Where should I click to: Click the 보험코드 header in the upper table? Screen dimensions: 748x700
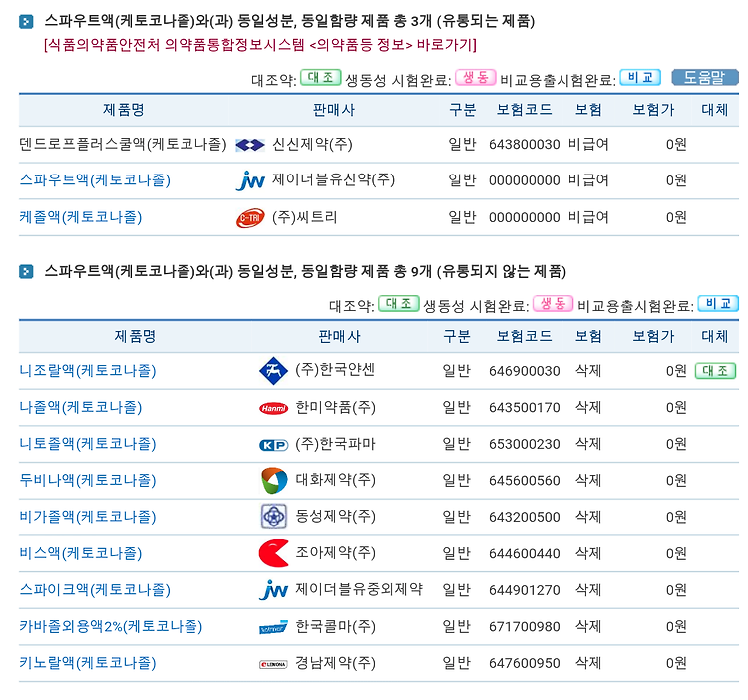click(525, 110)
